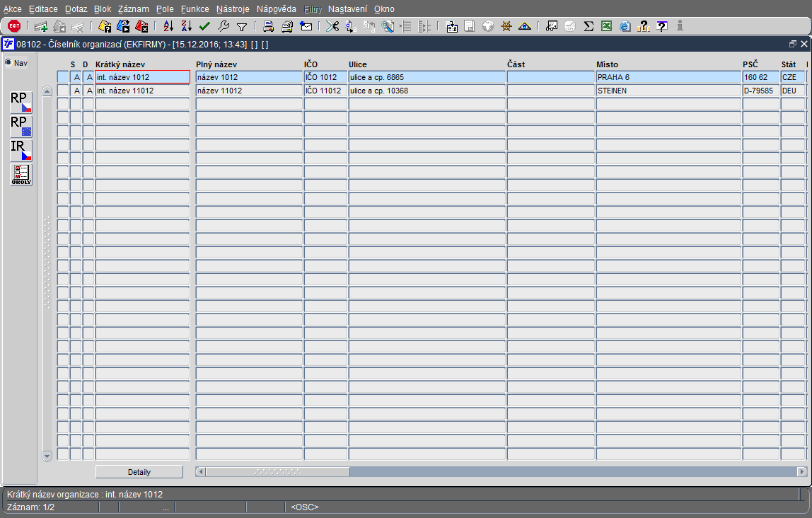This screenshot has height=518, width=812.
Task: Click horizontal scrollbar left arrow
Action: (x=200, y=471)
